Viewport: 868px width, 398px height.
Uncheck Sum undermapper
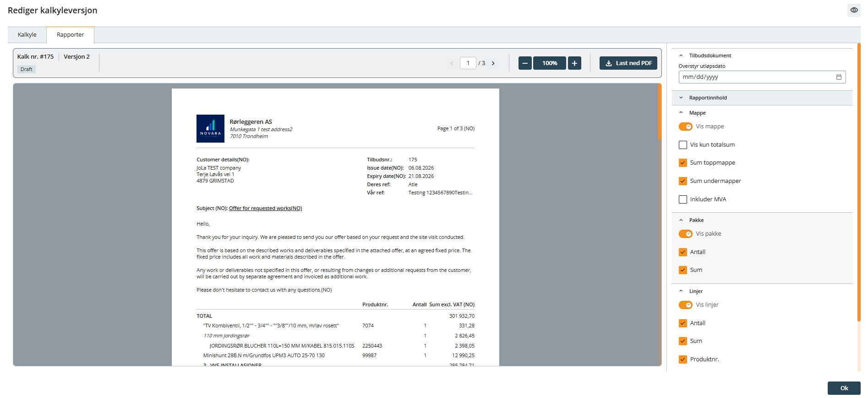683,181
